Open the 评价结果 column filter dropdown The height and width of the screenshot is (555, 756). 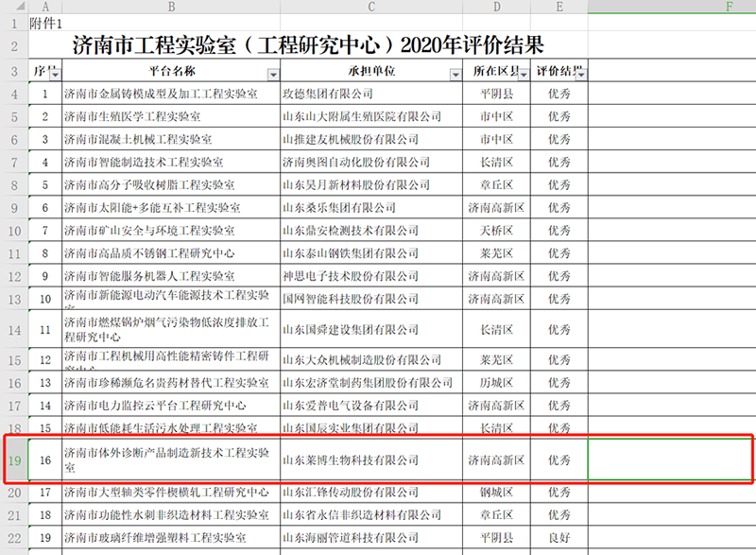(581, 75)
